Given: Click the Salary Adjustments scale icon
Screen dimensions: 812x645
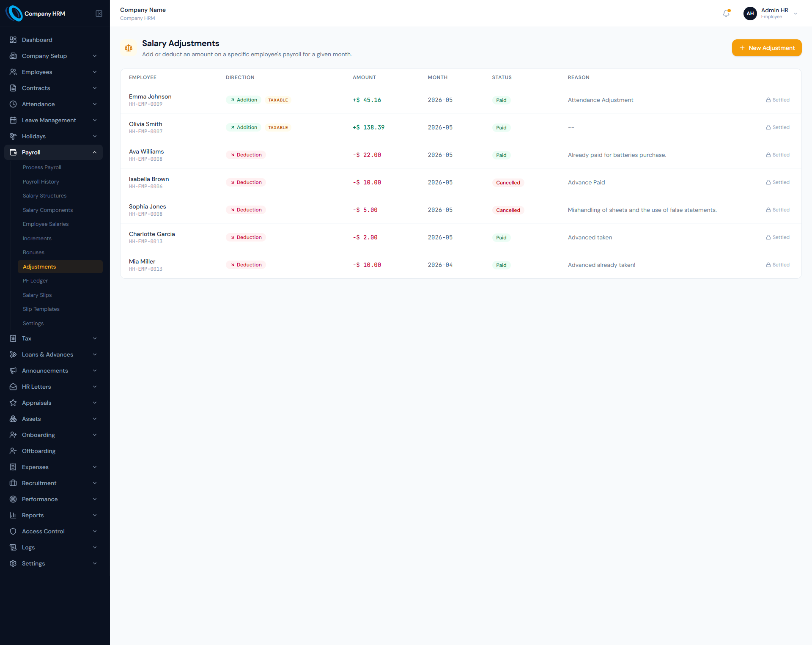Looking at the screenshot, I should [x=129, y=48].
